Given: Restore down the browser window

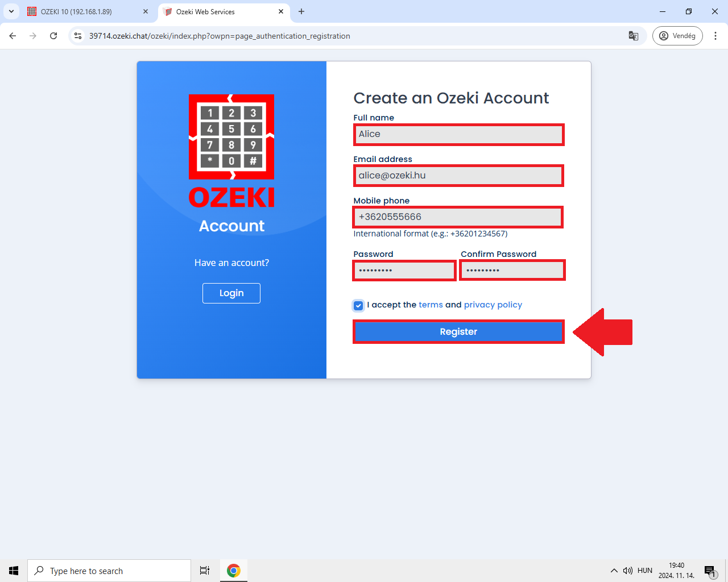Looking at the screenshot, I should point(689,11).
